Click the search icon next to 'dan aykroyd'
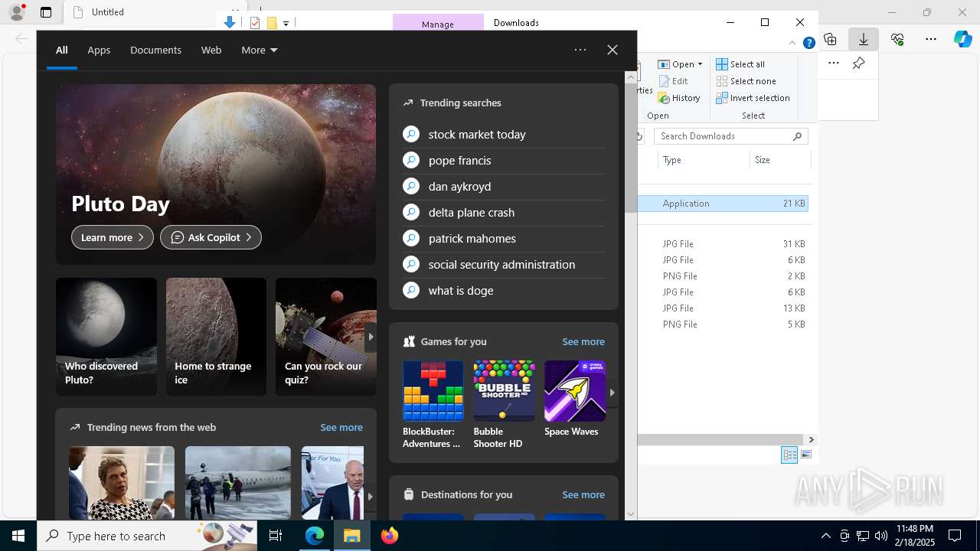Image resolution: width=980 pixels, height=551 pixels. tap(411, 187)
